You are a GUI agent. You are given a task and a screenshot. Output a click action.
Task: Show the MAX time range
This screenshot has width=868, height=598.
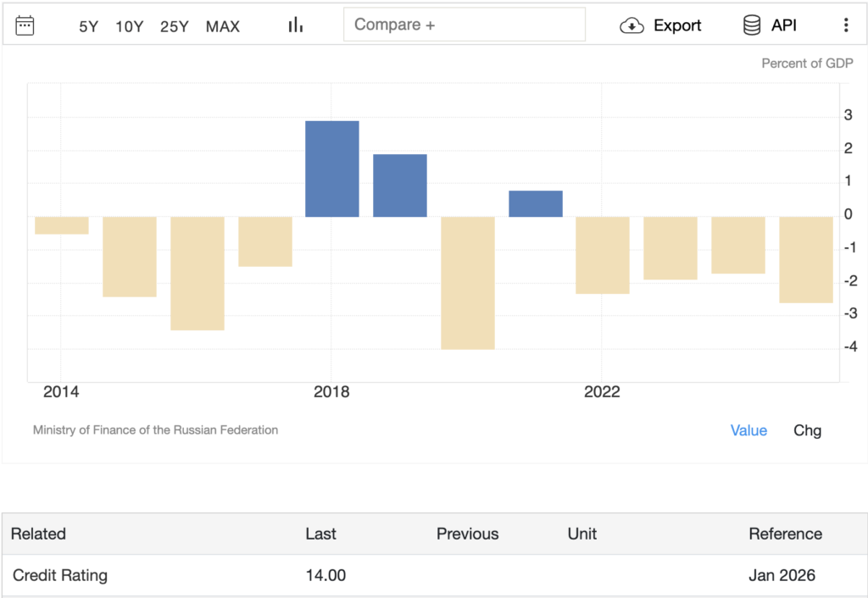coord(223,26)
